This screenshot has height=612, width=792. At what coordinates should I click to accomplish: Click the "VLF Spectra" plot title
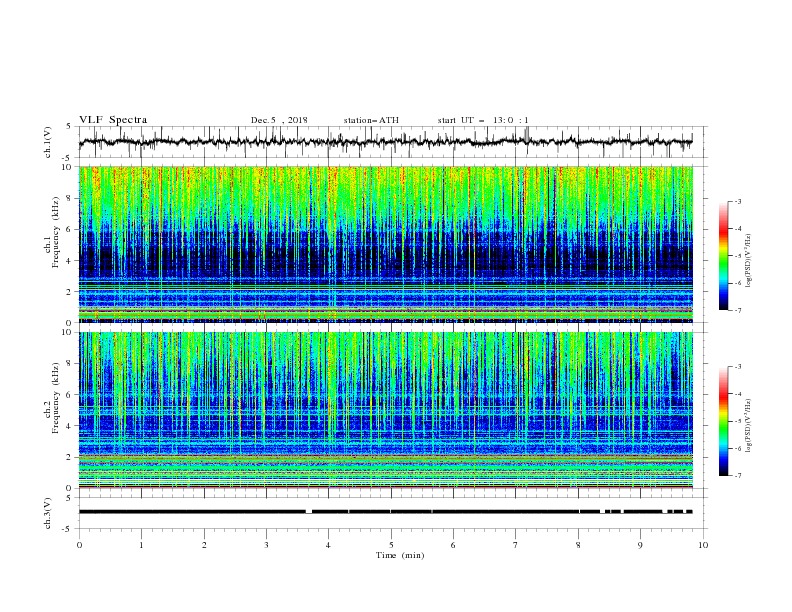(113, 120)
